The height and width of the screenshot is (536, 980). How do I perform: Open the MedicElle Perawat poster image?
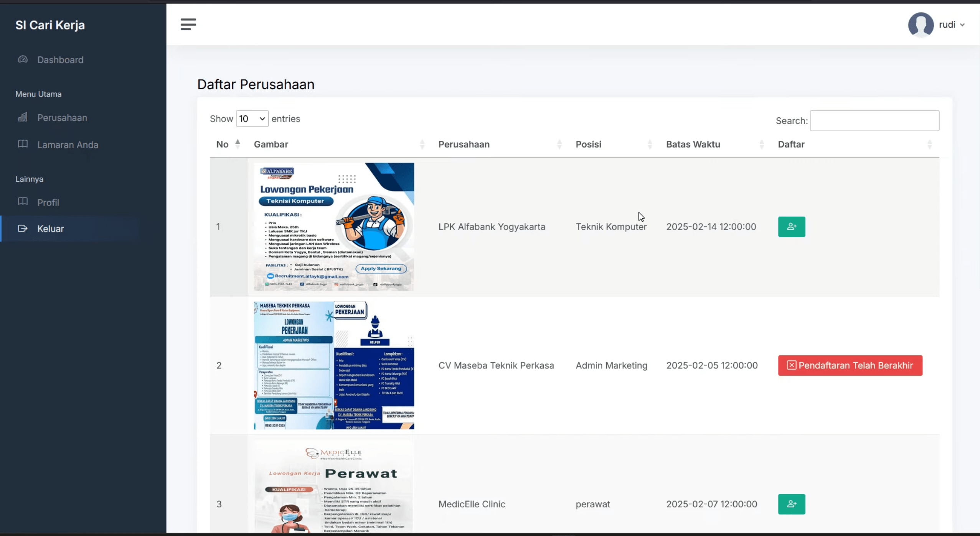(x=334, y=487)
